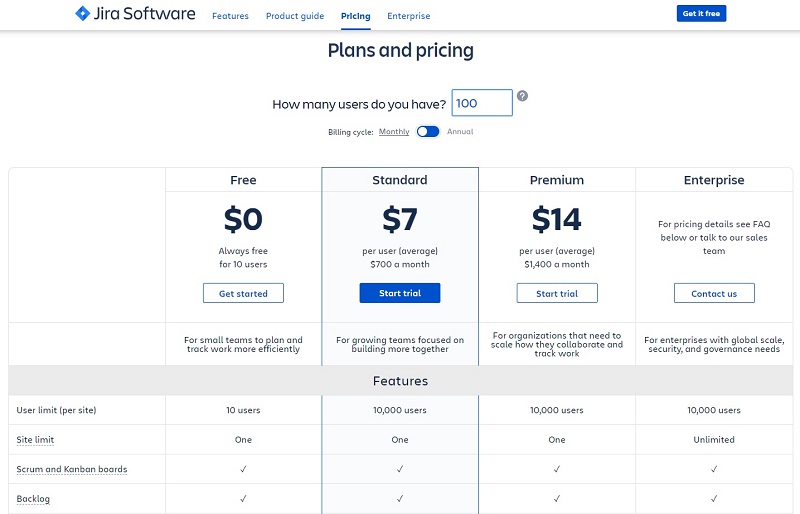The height and width of the screenshot is (514, 800).
Task: Click the number of users field
Action: coord(482,103)
